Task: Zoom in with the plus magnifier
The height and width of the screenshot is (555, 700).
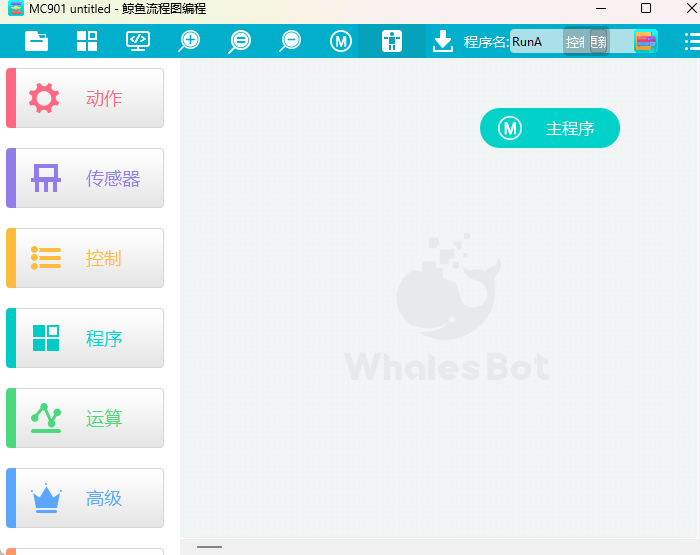Action: (189, 42)
